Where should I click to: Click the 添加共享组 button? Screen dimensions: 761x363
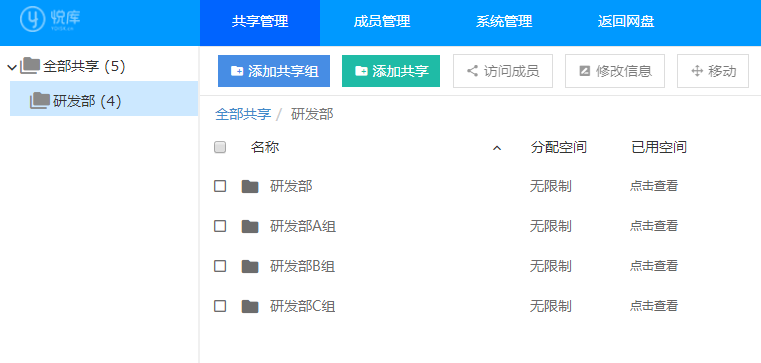[274, 71]
